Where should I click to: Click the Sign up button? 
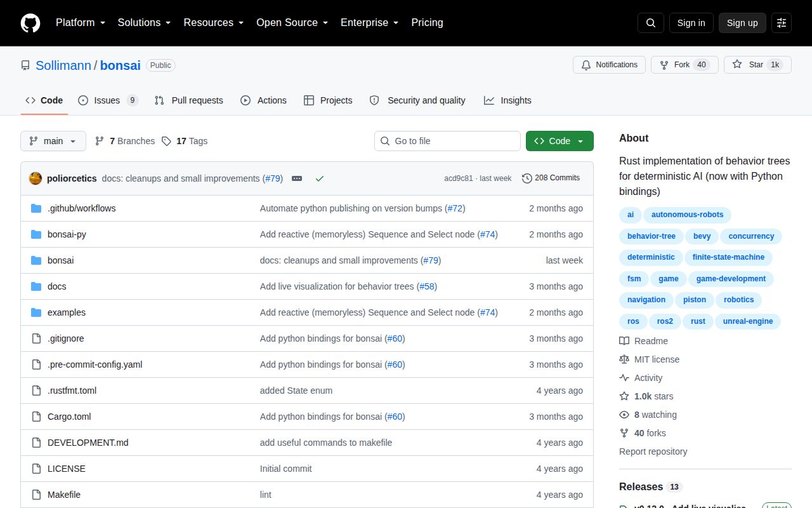click(742, 23)
